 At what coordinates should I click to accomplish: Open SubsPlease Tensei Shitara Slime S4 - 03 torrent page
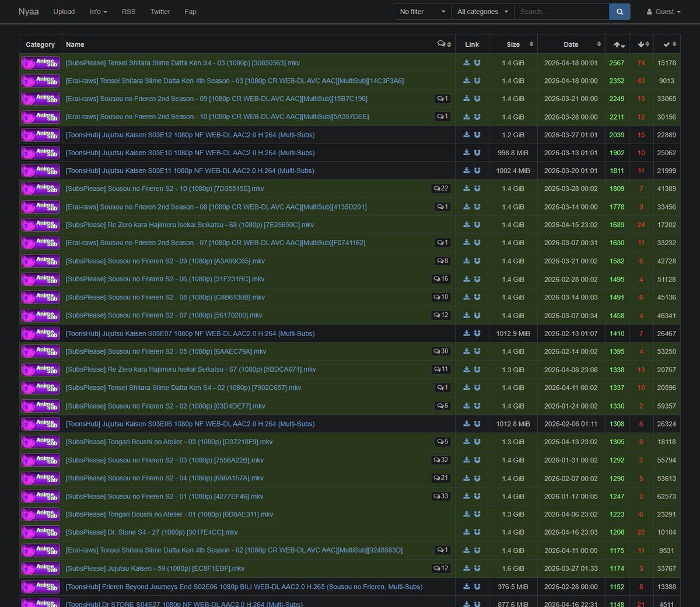[x=183, y=63]
